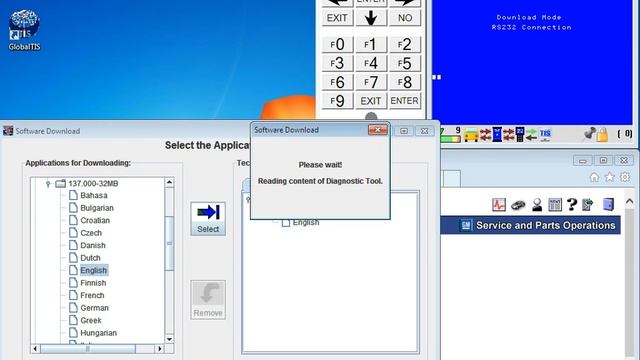The width and height of the screenshot is (640, 360).
Task: Click the yellow vehicle icon in emulator status bar
Action: tap(471, 135)
